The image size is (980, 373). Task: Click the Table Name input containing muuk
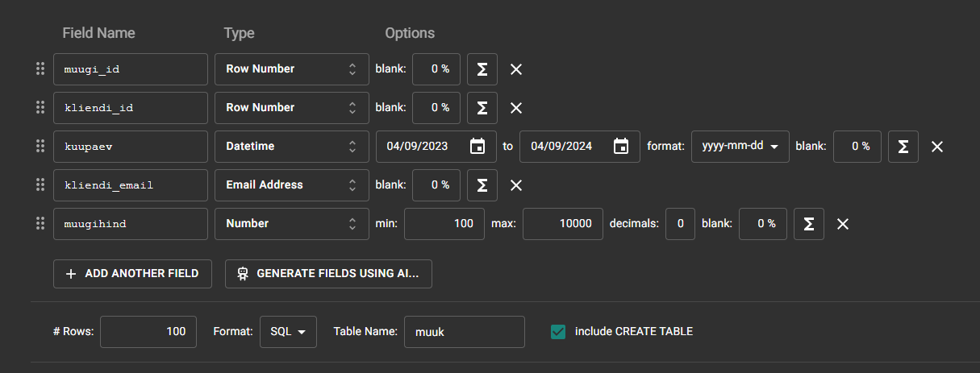(464, 331)
